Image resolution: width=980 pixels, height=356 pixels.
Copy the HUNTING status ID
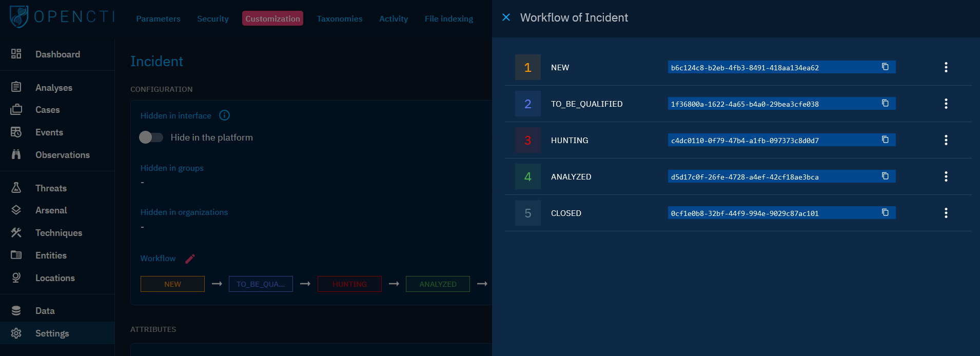tap(885, 140)
